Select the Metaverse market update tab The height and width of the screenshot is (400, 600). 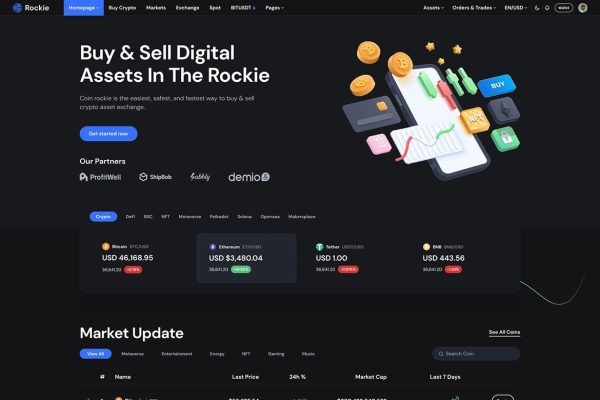click(132, 354)
